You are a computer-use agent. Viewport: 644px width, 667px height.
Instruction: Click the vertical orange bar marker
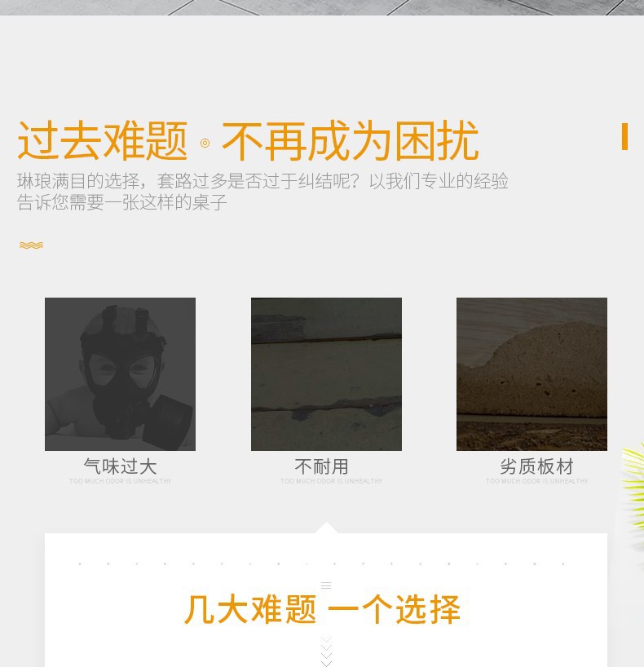(624, 136)
